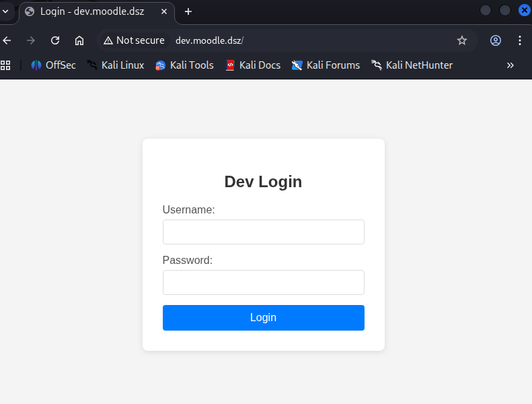532x404 pixels.
Task: Click the forward navigation arrow
Action: pos(30,40)
